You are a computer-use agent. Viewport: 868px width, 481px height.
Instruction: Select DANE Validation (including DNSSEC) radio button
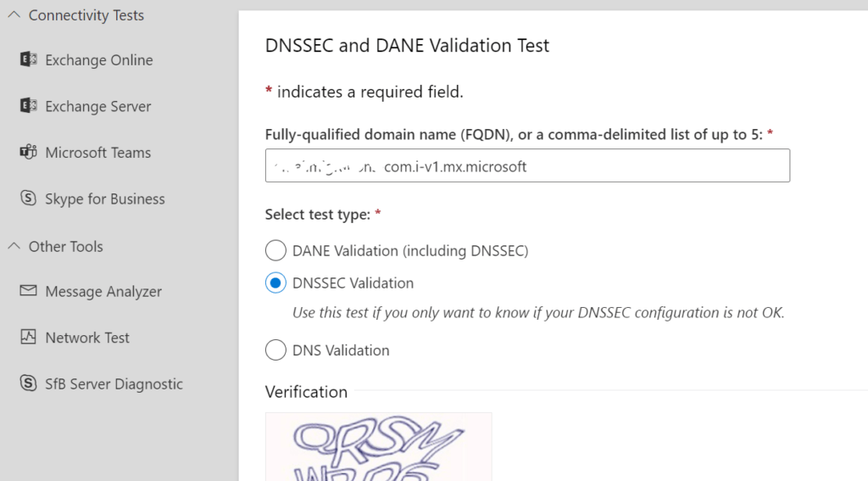[x=275, y=250]
